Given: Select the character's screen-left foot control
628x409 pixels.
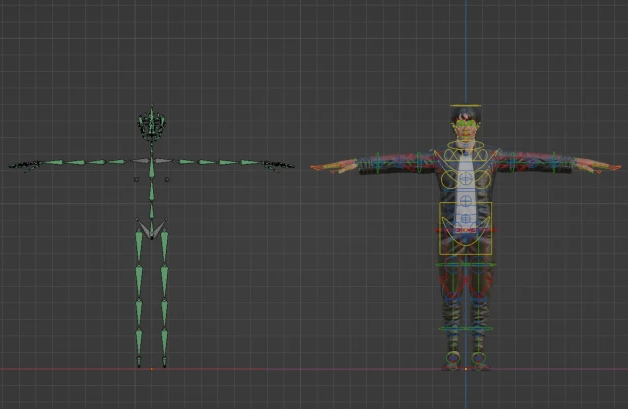Looking at the screenshot, I should tap(453, 360).
